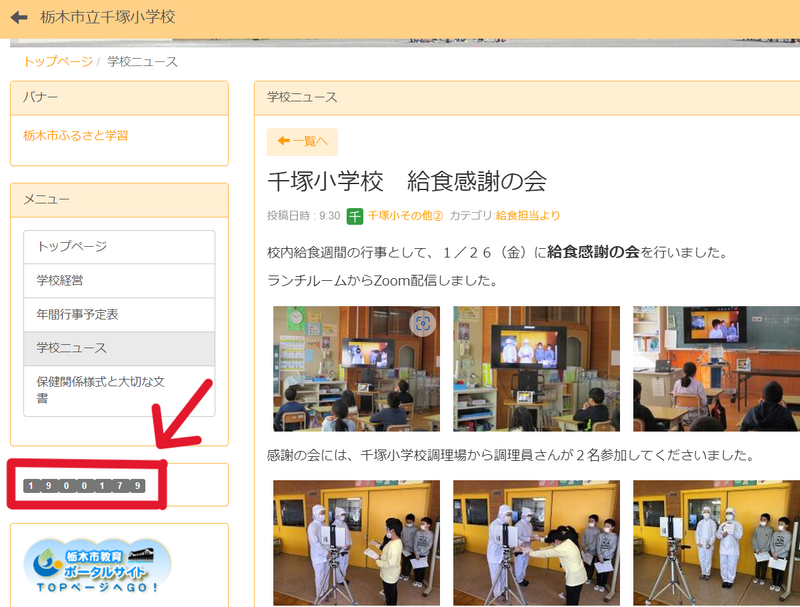
Task: Open third photo in top row
Action: pyautogui.click(x=716, y=368)
